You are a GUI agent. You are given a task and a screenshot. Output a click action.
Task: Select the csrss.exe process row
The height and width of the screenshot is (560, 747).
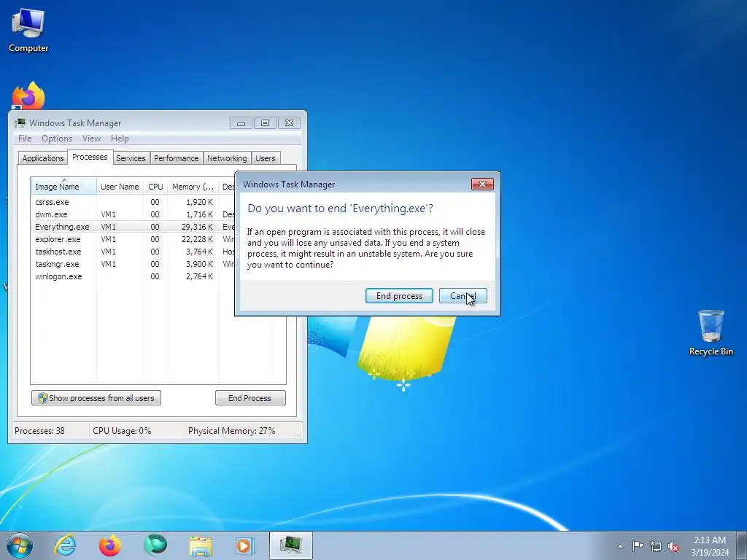point(133,202)
